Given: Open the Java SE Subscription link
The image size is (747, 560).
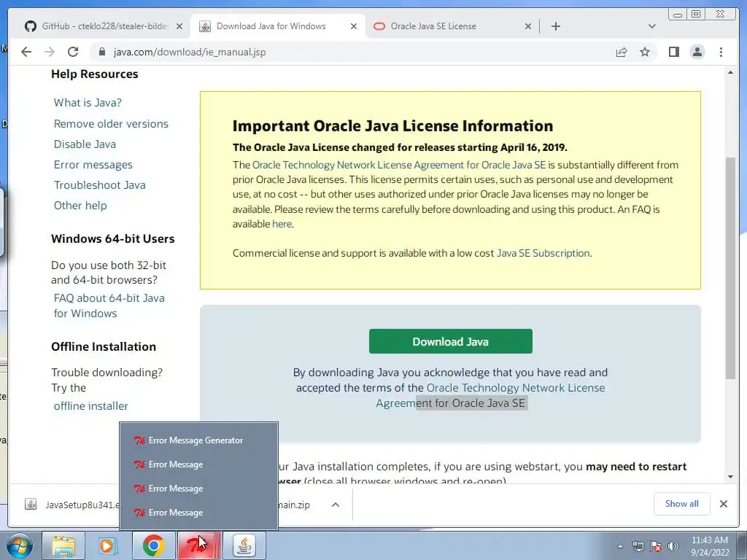Looking at the screenshot, I should (543, 253).
